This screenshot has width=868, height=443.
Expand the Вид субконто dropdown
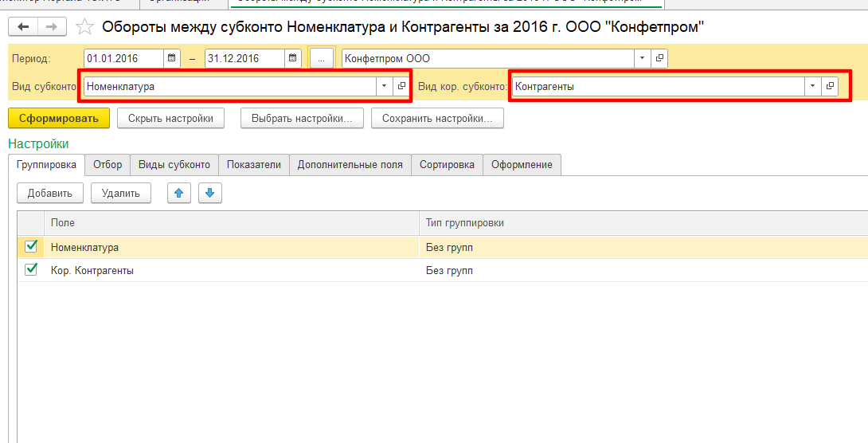click(x=384, y=86)
